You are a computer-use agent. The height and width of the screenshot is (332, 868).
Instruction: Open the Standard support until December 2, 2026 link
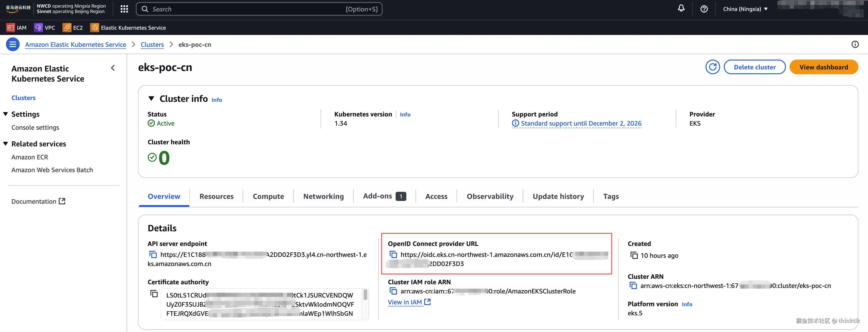pyautogui.click(x=581, y=123)
